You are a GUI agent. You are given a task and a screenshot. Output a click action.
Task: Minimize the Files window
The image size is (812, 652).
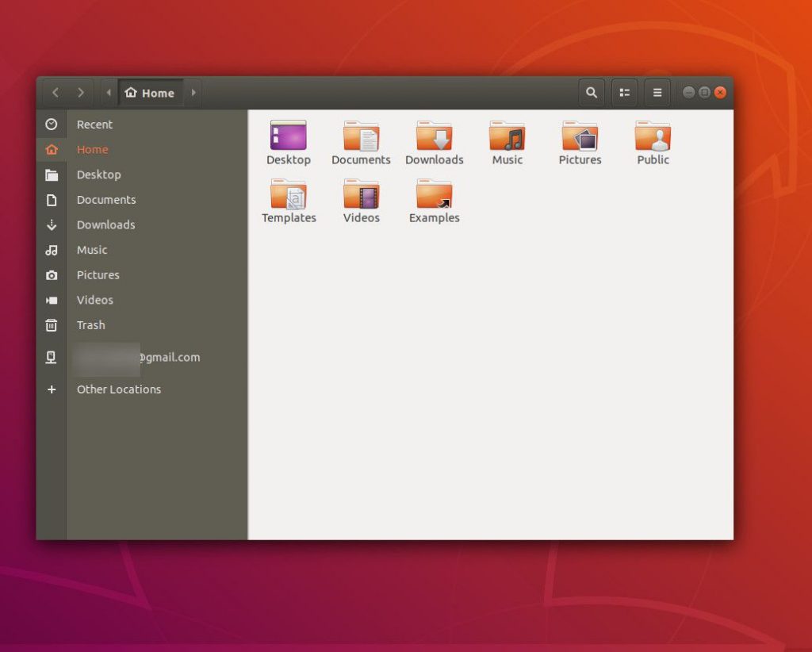click(x=689, y=93)
